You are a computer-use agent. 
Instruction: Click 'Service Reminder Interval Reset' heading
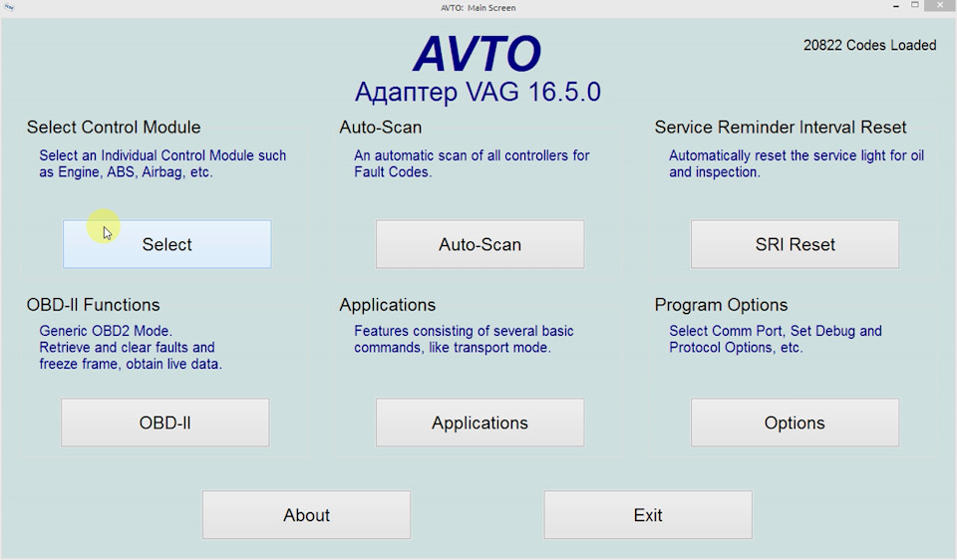coord(781,127)
